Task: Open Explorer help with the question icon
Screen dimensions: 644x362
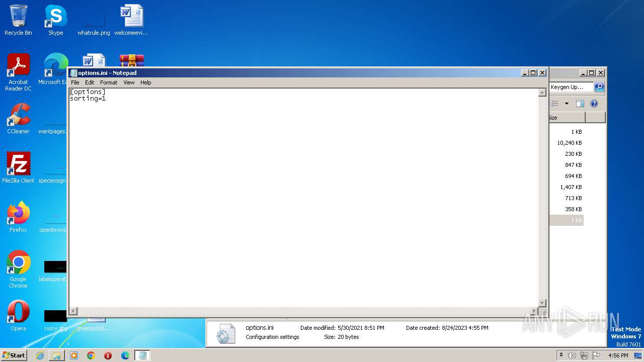Action: [x=594, y=104]
